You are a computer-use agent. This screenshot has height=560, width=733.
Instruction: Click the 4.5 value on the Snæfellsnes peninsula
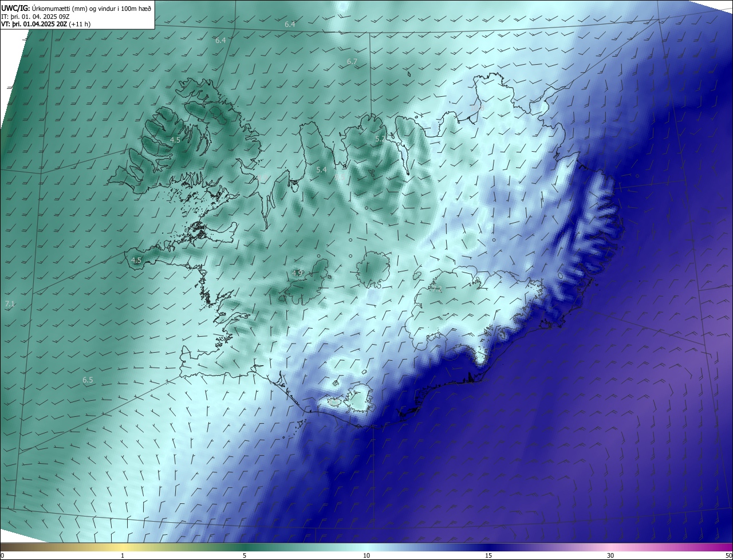[x=136, y=260]
